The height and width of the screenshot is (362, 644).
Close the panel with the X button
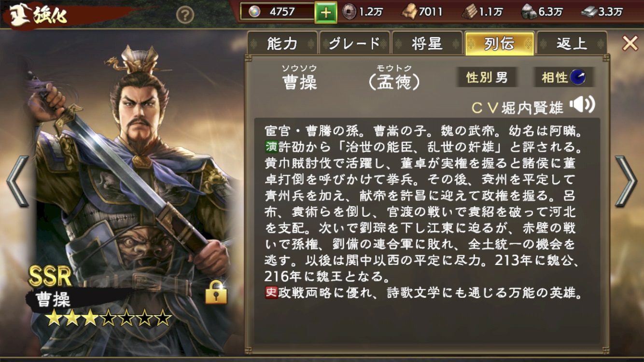[630, 43]
